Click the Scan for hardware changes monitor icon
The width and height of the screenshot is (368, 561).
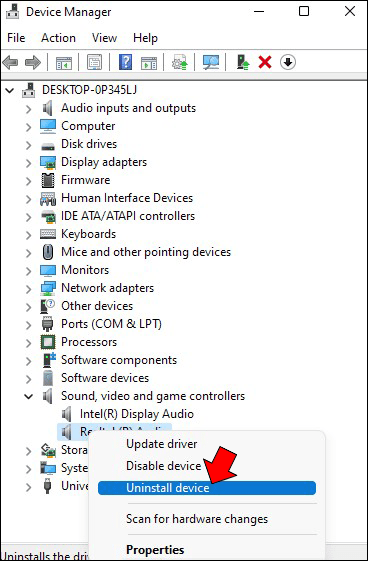pos(211,63)
